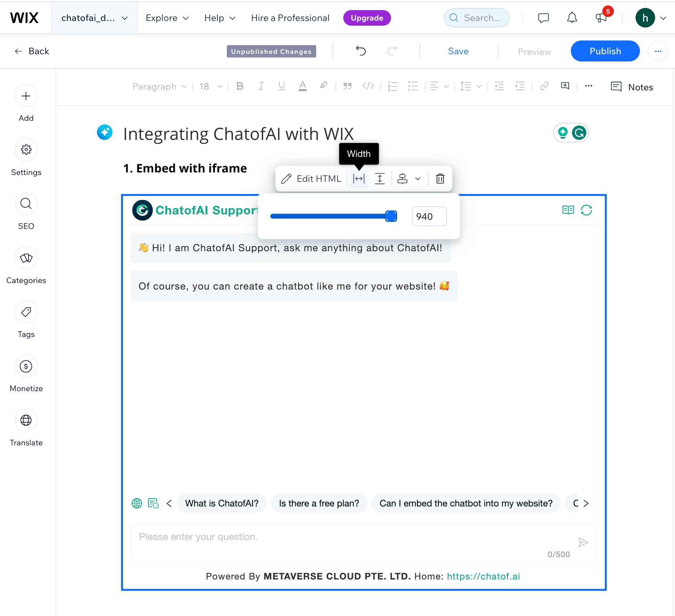
Task: Click the insert link icon
Action: point(544,86)
